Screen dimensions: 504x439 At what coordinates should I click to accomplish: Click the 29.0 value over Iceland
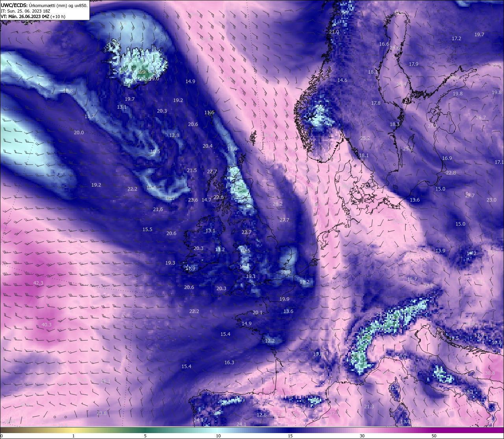(x=154, y=79)
